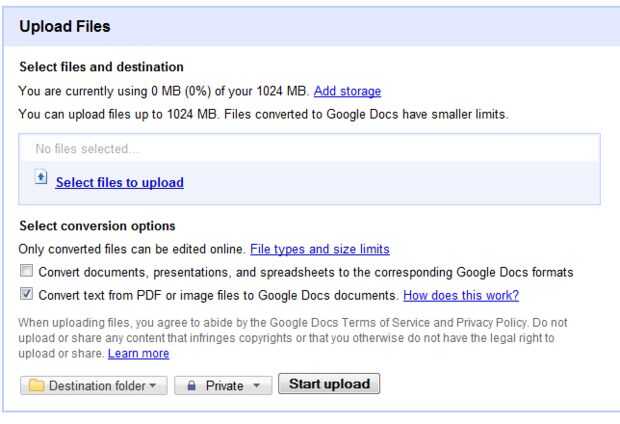Screen dimensions: 620x424
Task: Click the Destination folder dropdown arrow
Action: coord(152,386)
